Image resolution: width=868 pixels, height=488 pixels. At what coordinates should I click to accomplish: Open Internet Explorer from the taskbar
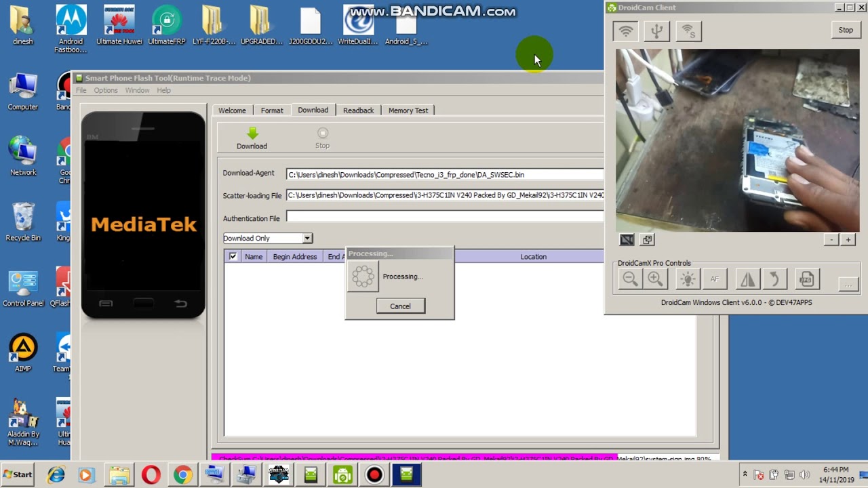(x=56, y=475)
